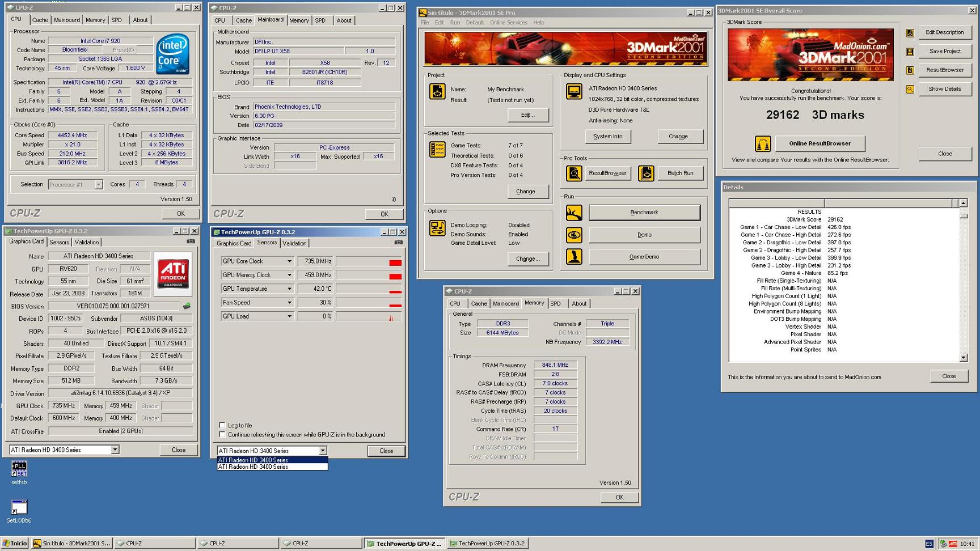This screenshot has width=980, height=551.
Task: Select the first ATI Radeon HD 3400 Series list entry
Action: pos(272,460)
